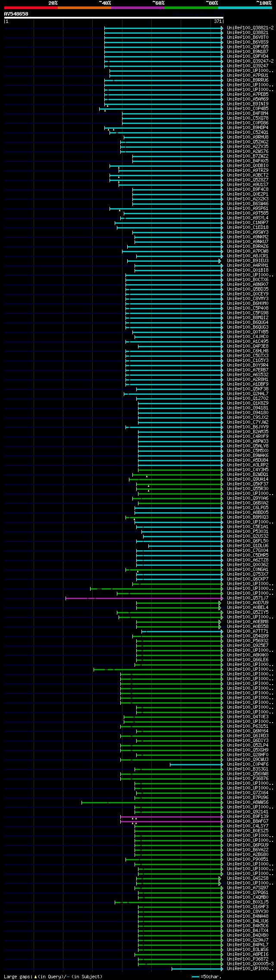The height and width of the screenshot is (980, 276).
Task: Select the UniRef100_B6QUG4 label
Action: click(248, 322)
